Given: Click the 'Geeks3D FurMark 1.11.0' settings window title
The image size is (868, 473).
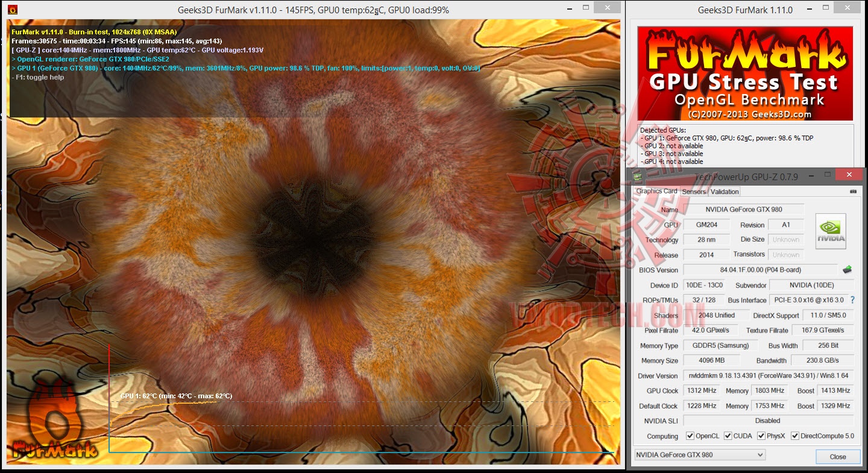Looking at the screenshot, I should [745, 10].
